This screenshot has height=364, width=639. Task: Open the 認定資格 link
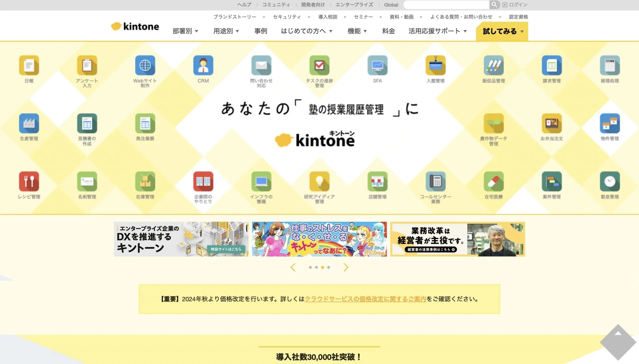(x=518, y=17)
